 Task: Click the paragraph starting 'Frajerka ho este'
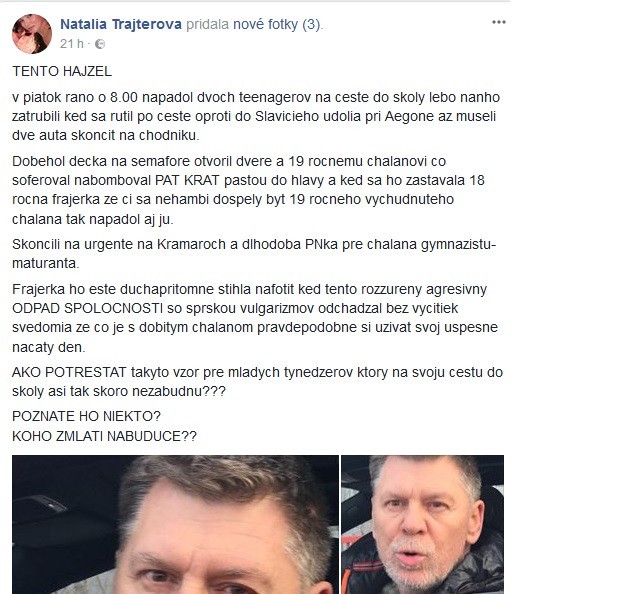click(255, 317)
